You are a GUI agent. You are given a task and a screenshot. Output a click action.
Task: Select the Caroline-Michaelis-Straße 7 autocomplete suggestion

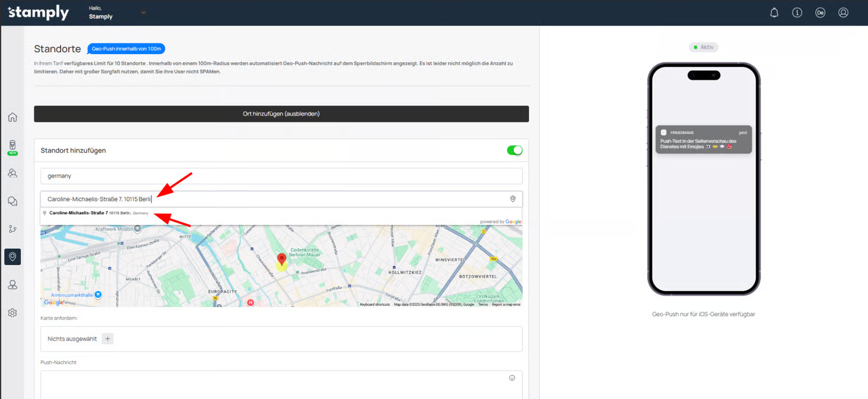[x=98, y=213]
